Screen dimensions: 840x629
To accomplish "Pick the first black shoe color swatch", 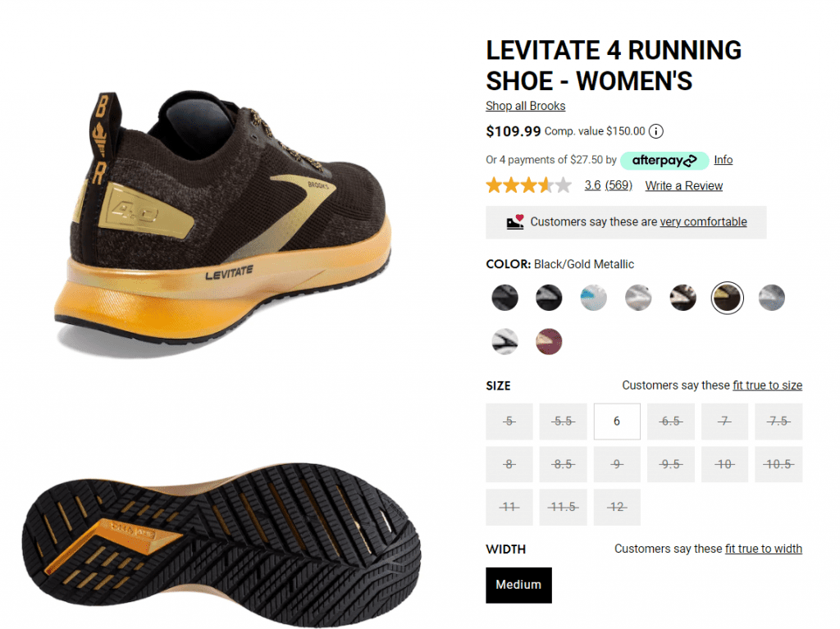I will tap(504, 298).
